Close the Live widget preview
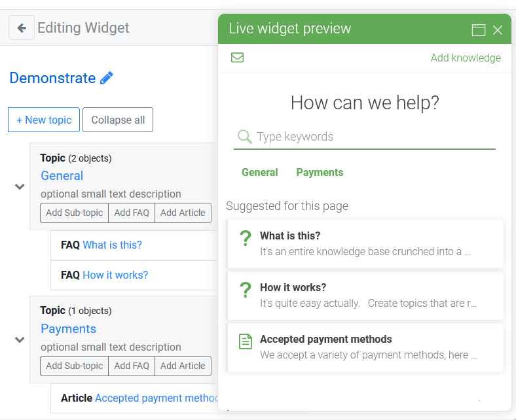The image size is (516, 420). (x=498, y=30)
